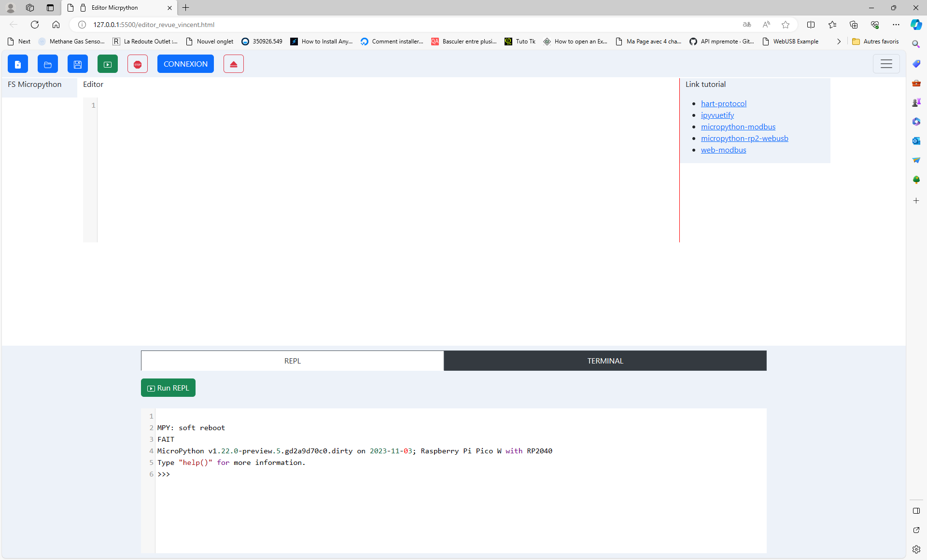The image size is (927, 560).
Task: Click the red eject icon button
Action: click(234, 64)
